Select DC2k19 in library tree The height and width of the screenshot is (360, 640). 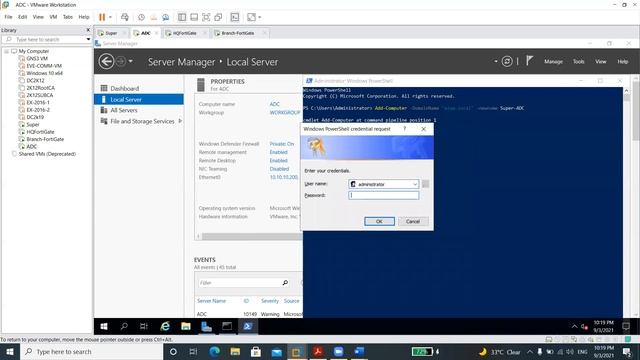click(x=35, y=117)
